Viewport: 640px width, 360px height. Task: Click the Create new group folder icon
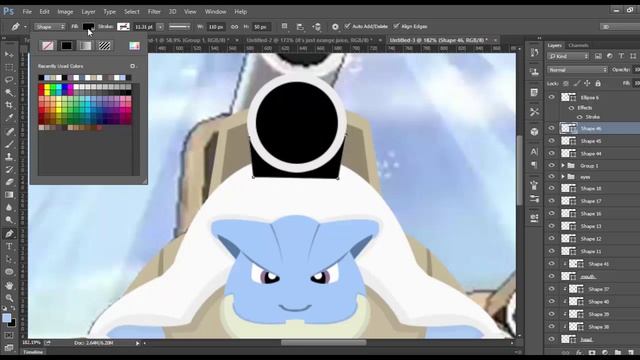pyautogui.click(x=618, y=352)
